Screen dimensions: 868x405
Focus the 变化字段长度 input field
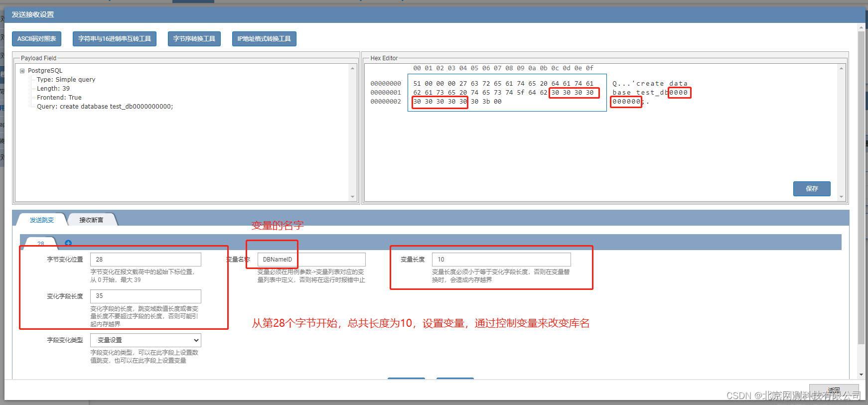click(145, 296)
